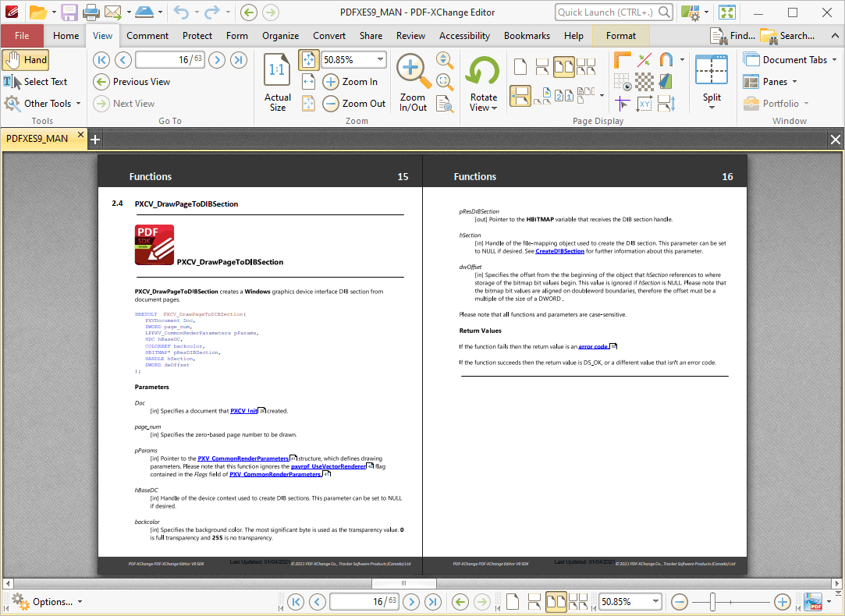Go to last page from status bar

click(433, 602)
